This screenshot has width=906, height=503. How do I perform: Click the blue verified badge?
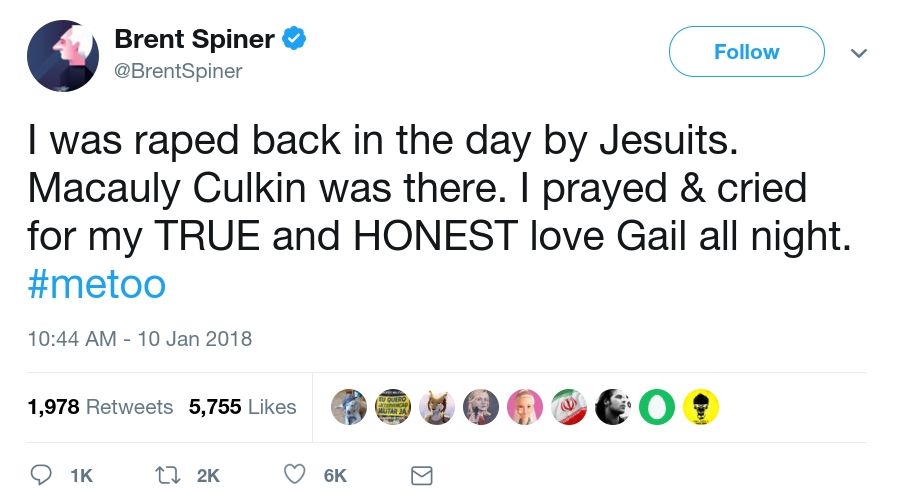click(293, 40)
